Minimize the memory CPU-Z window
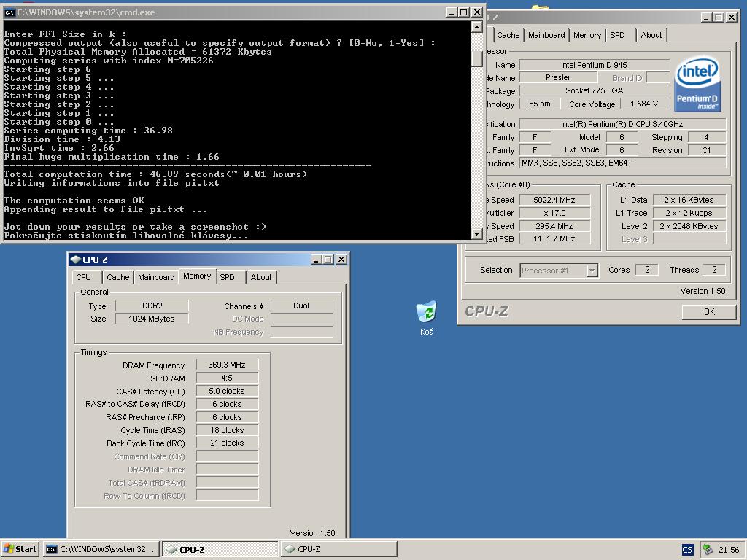The image size is (747, 560). (x=316, y=260)
